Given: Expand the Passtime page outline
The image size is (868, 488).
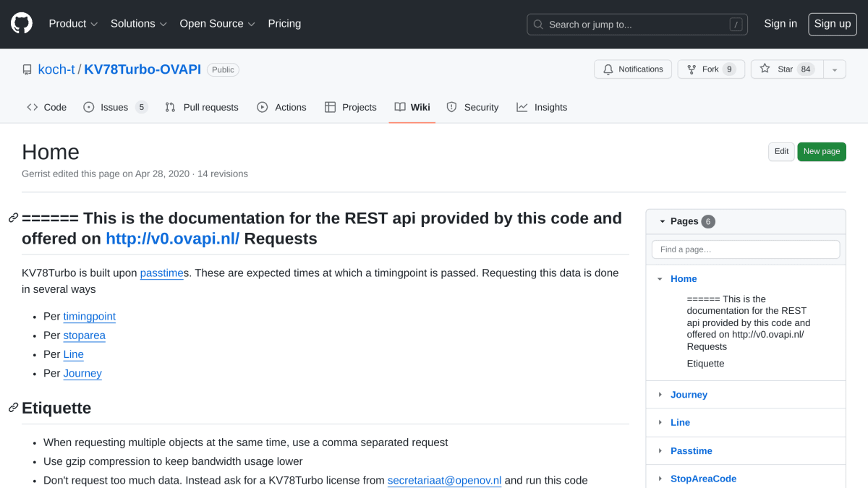Looking at the screenshot, I should (660, 450).
